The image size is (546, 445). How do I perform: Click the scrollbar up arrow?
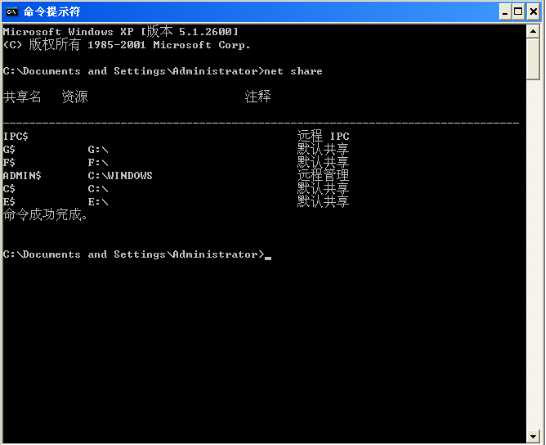click(533, 31)
